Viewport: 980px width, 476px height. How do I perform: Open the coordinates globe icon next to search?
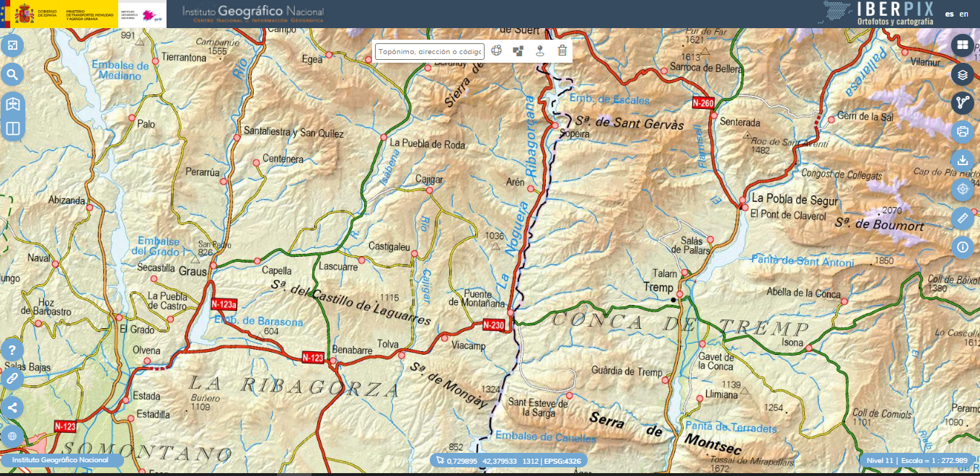495,51
